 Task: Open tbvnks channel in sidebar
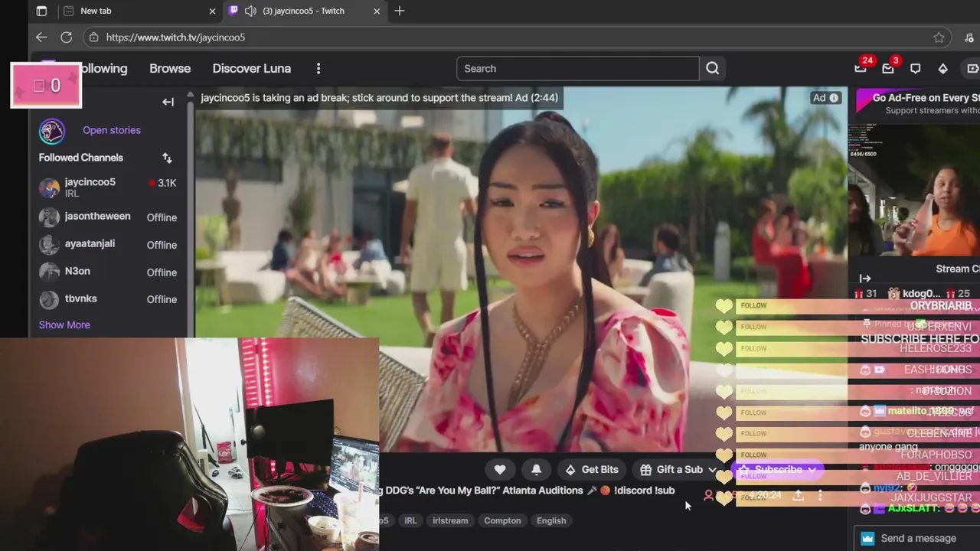click(x=108, y=299)
